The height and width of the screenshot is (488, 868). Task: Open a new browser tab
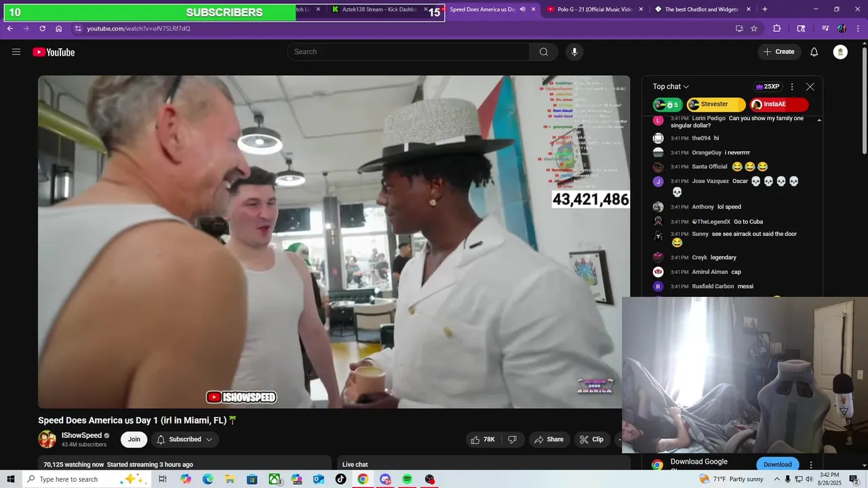pos(765,9)
